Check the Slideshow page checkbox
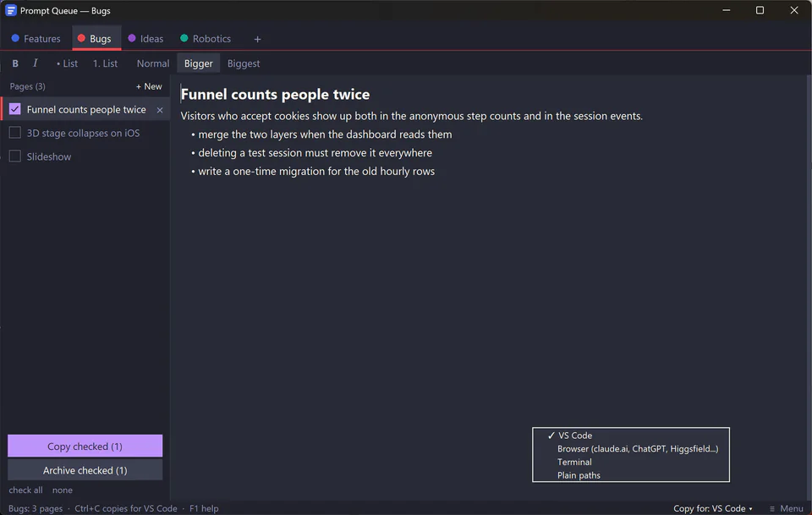Image resolution: width=812 pixels, height=515 pixels. click(x=15, y=156)
